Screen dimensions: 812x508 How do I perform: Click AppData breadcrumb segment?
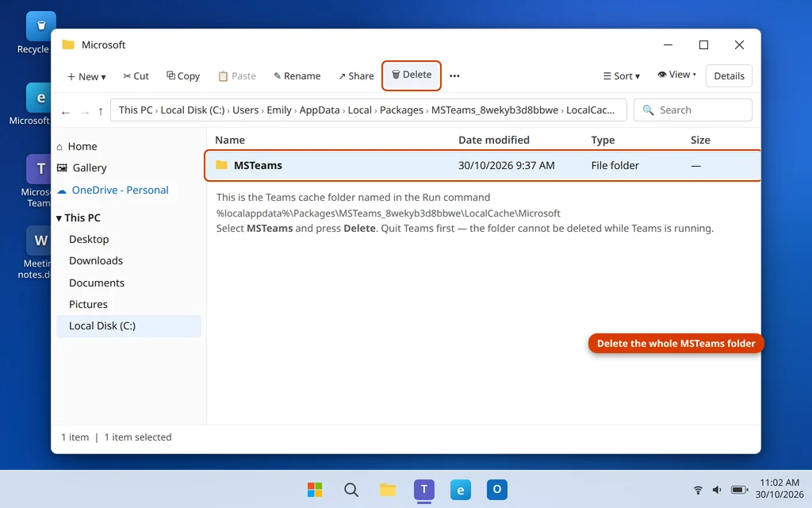320,110
